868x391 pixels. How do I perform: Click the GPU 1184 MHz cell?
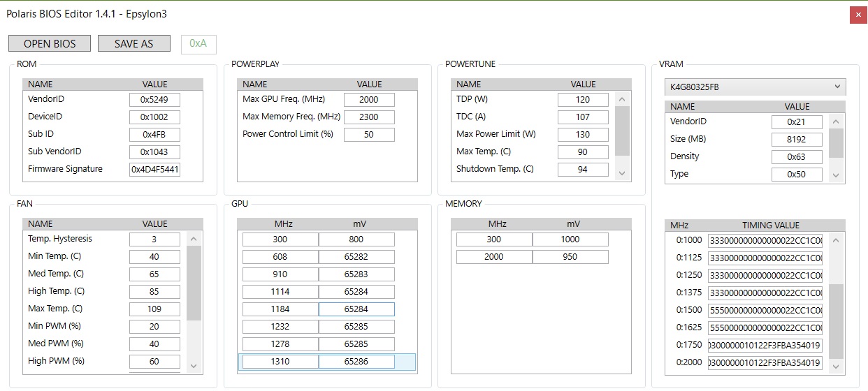[280, 309]
